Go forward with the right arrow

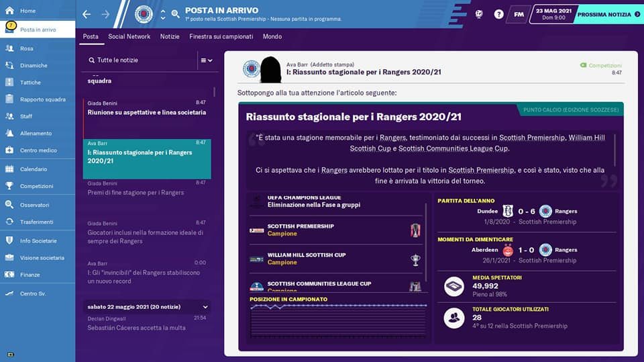pos(105,14)
